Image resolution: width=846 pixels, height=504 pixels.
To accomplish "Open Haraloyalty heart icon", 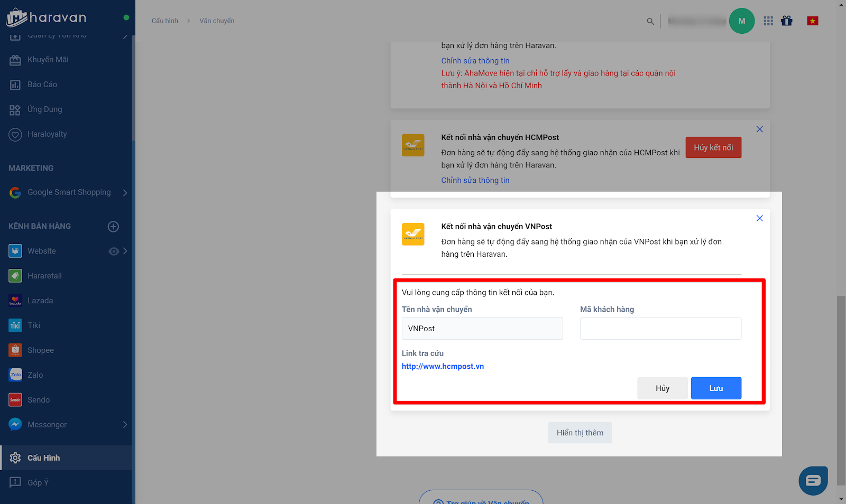I will coord(15,134).
